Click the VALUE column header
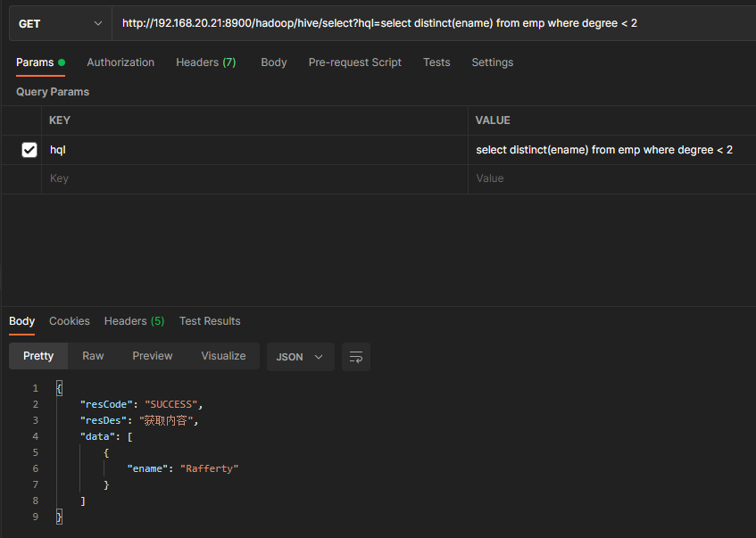 coord(493,120)
